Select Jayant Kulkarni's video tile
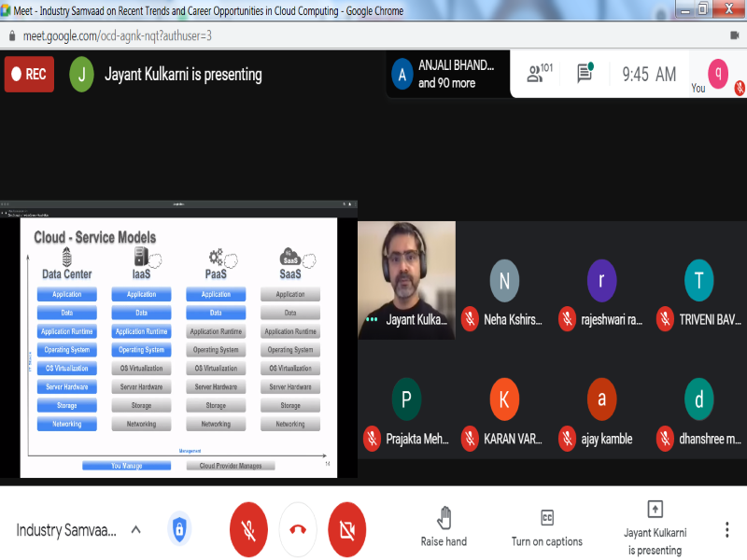Viewport: 747px width, 560px height. (x=407, y=279)
